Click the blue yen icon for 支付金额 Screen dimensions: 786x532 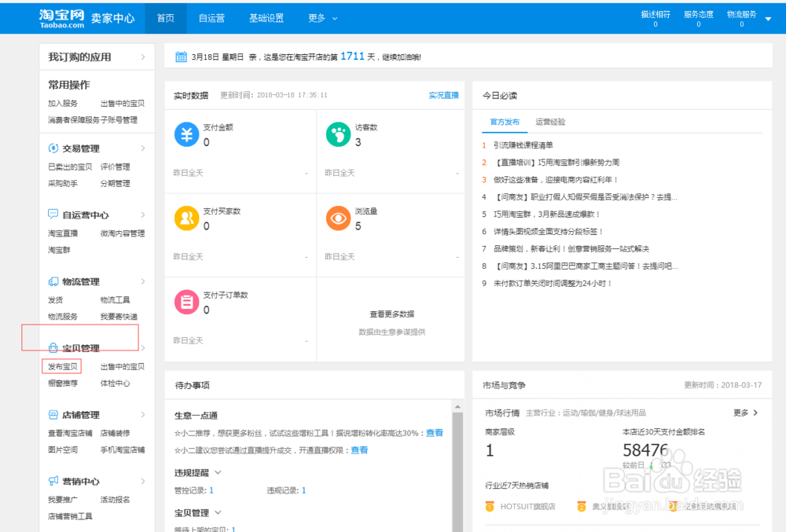186,134
